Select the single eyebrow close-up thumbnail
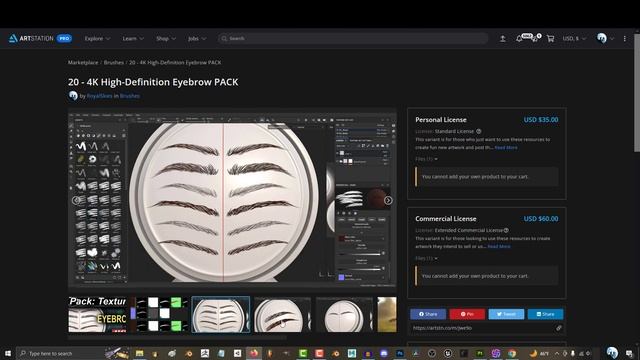The height and width of the screenshot is (360, 640). pyautogui.click(x=282, y=314)
